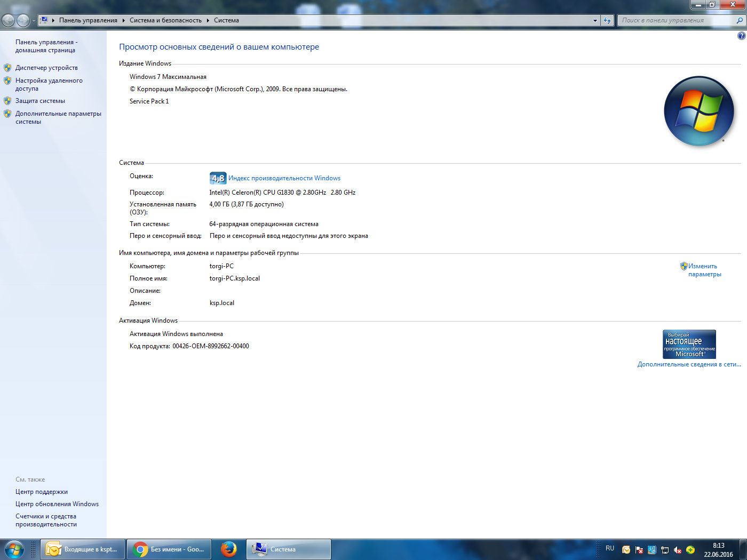
Task: Click heading "Просмотр основных сведений о вашем компьютере"
Action: pyautogui.click(x=219, y=47)
